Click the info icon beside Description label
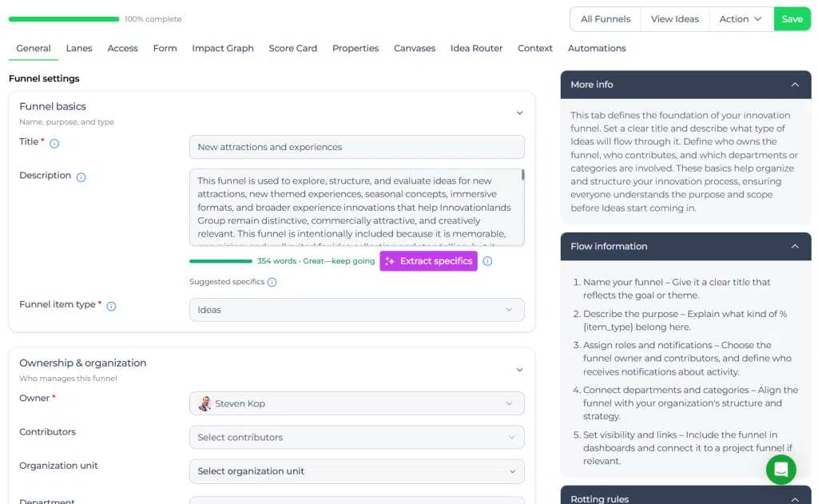 (x=81, y=177)
